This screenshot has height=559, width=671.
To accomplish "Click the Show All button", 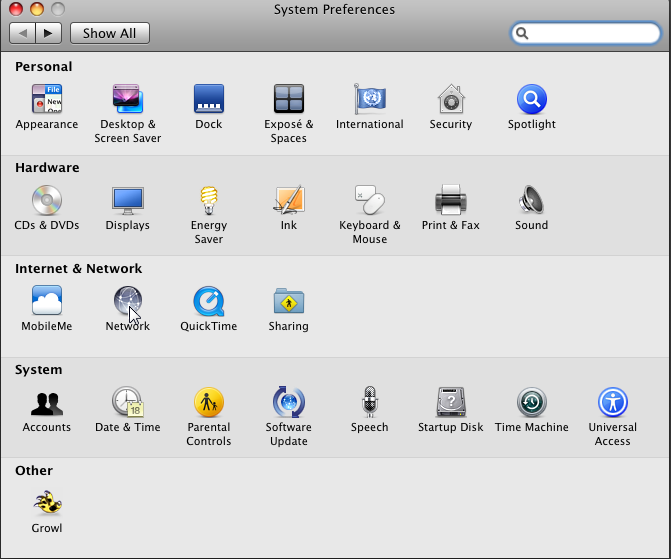I will (x=110, y=33).
